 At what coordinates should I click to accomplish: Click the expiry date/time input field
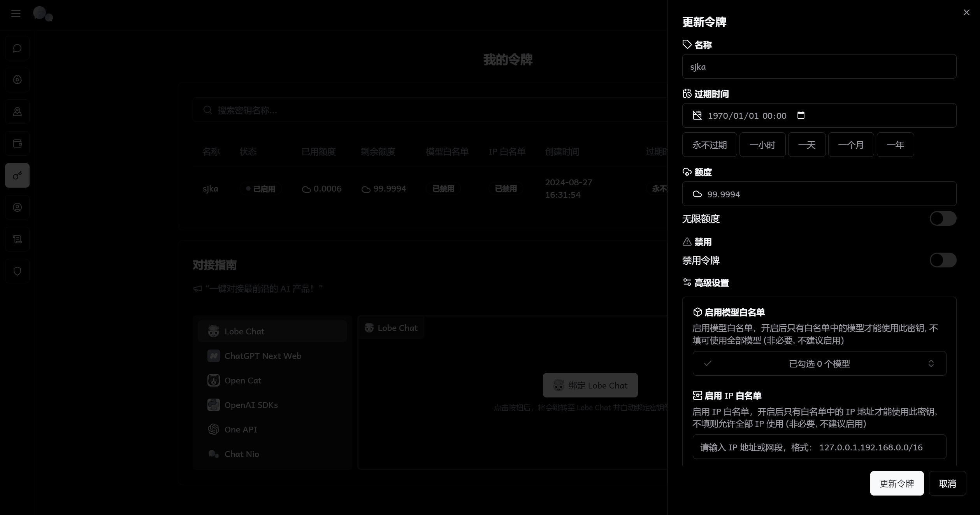[818, 116]
